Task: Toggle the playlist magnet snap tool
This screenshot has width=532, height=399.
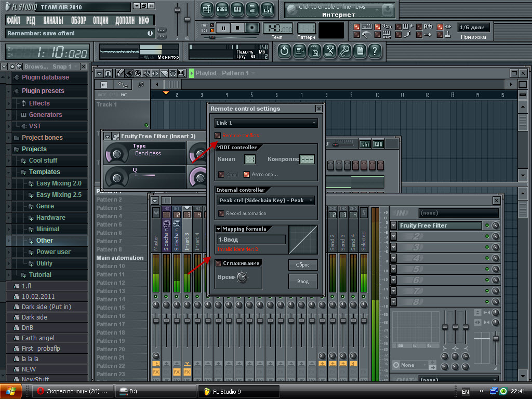Action: (x=108, y=73)
